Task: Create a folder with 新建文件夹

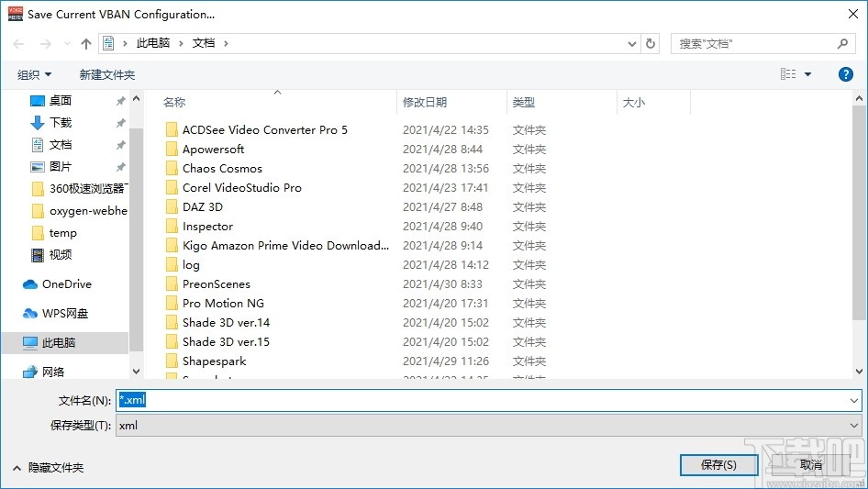Action: click(106, 74)
